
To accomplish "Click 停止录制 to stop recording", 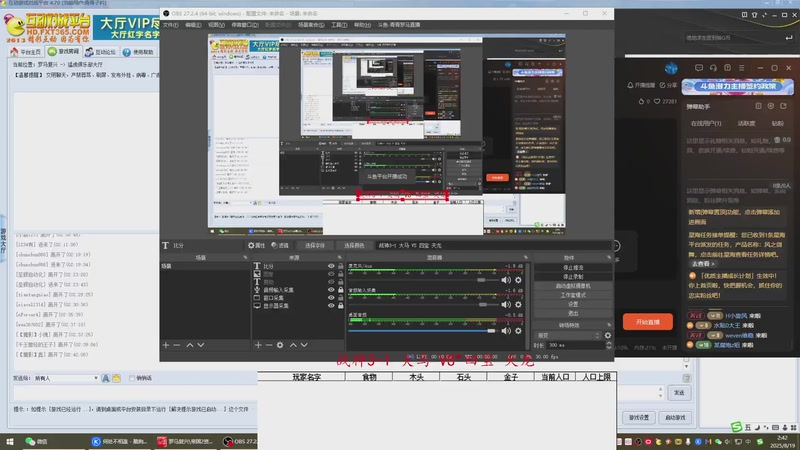I will tap(573, 277).
